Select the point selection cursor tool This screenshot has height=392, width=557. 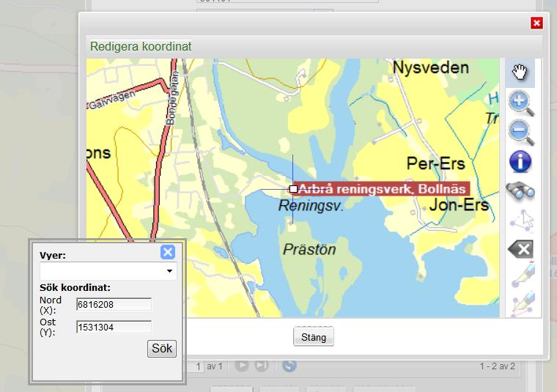pos(522,220)
